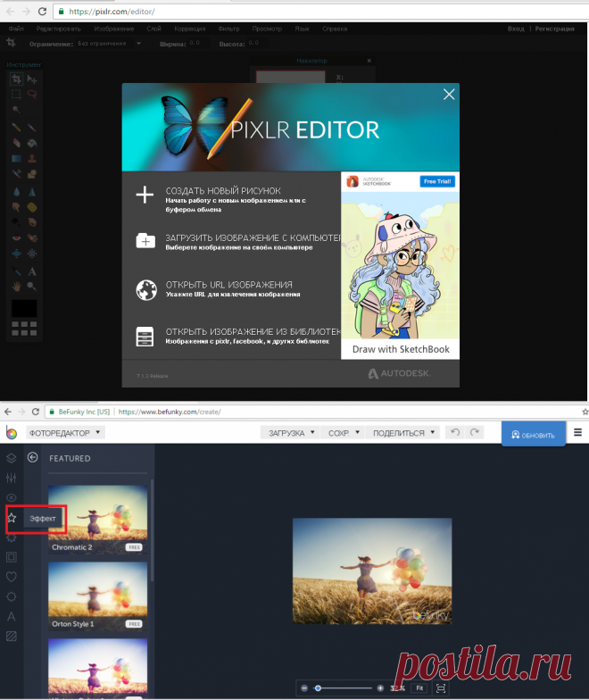The height and width of the screenshot is (700, 589).
Task: Close the Pixlr Editor welcome dialog
Action: (x=449, y=95)
